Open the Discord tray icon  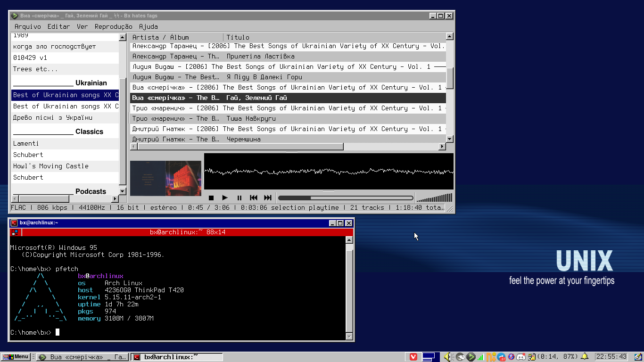[521, 357]
